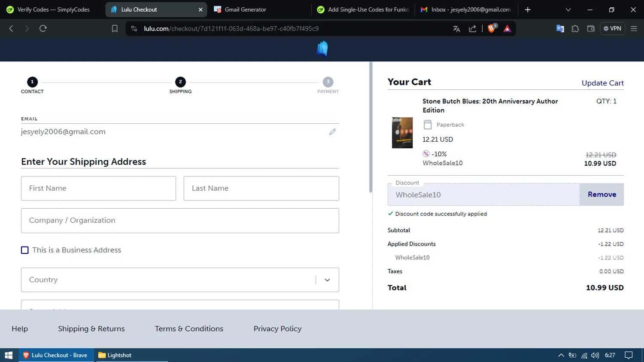Screen dimensions: 644x362
Task: Click the translate page icon
Action: point(456,29)
